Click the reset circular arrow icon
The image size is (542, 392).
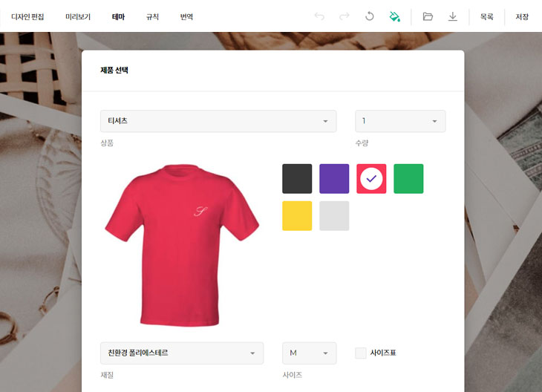370,16
